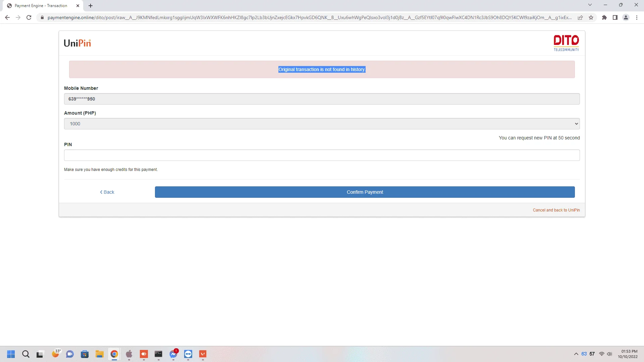
Task: Open the Chrome profile avatar
Action: click(x=626, y=17)
